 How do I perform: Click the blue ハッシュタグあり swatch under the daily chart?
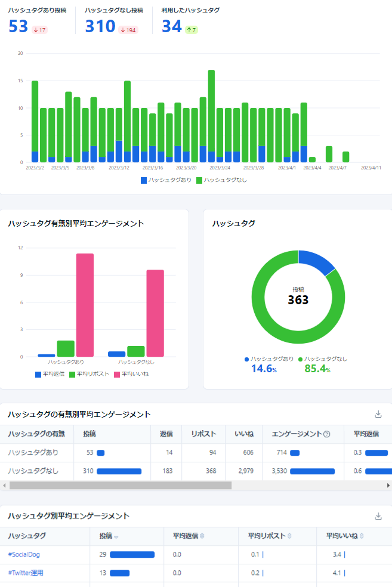144,180
